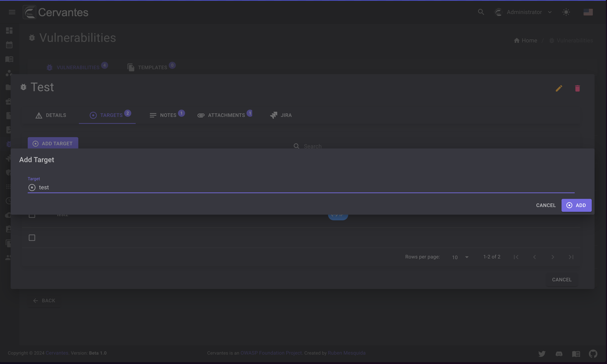Open the GitHub link in footer
The width and height of the screenshot is (607, 364).
593,354
